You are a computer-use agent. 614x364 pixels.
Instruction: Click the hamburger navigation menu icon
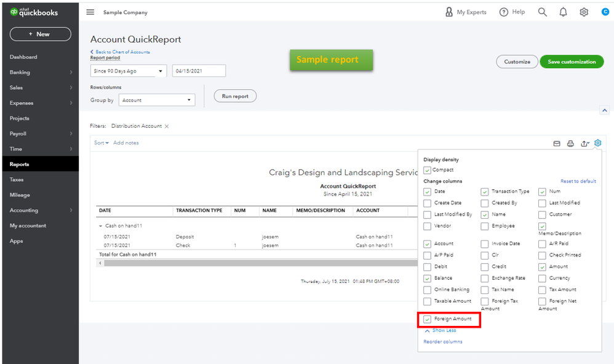[89, 12]
